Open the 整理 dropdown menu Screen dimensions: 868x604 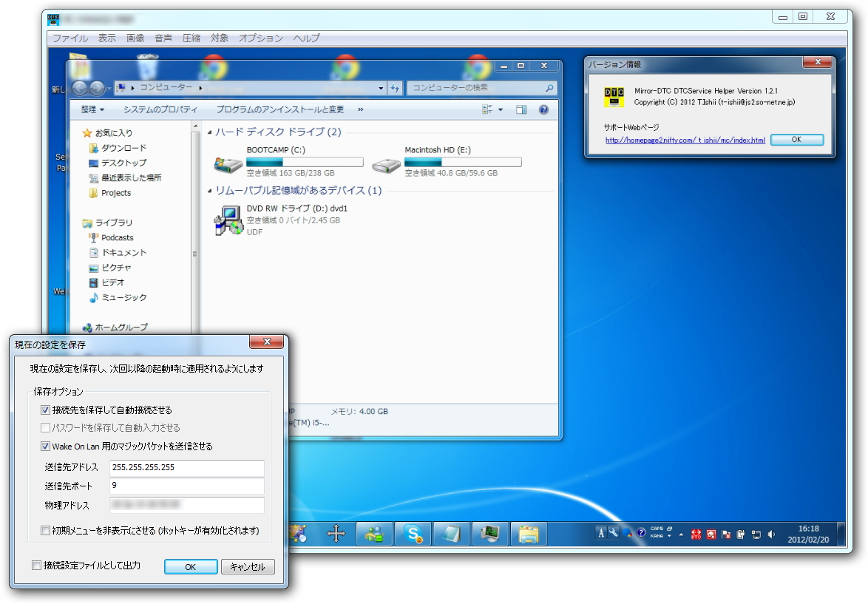pos(90,109)
